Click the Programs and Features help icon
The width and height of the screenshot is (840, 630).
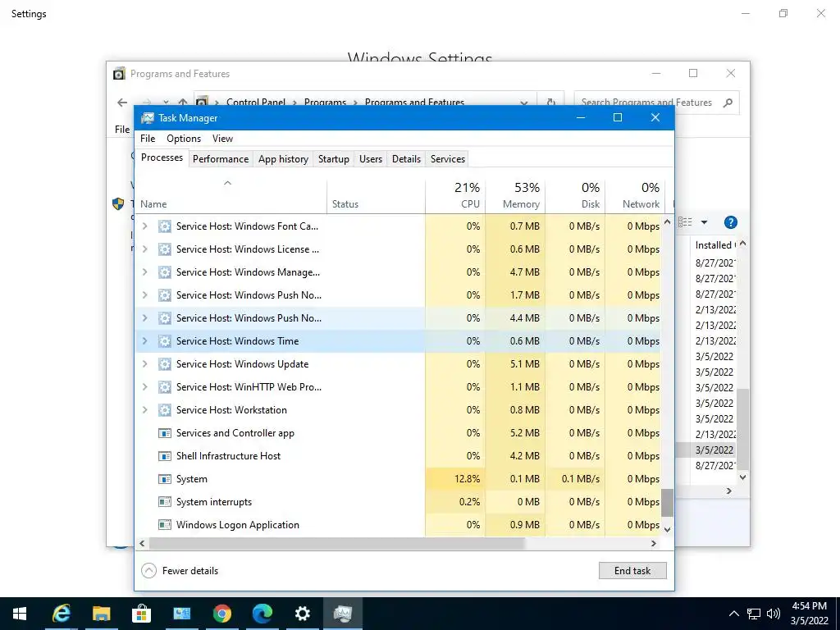730,222
